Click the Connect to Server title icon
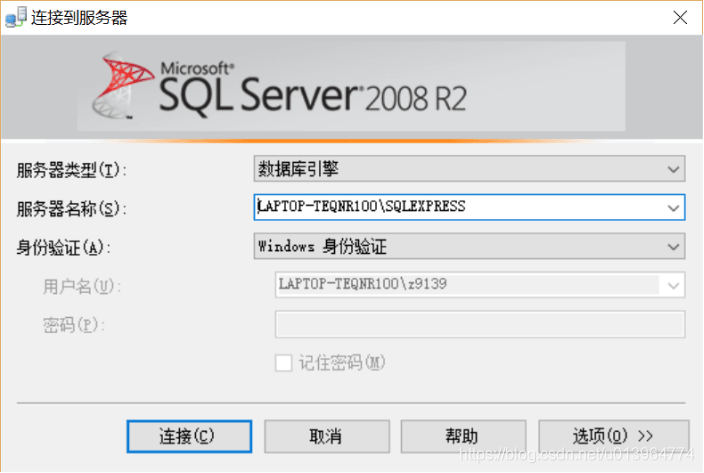This screenshot has width=704, height=473. coord(16,17)
